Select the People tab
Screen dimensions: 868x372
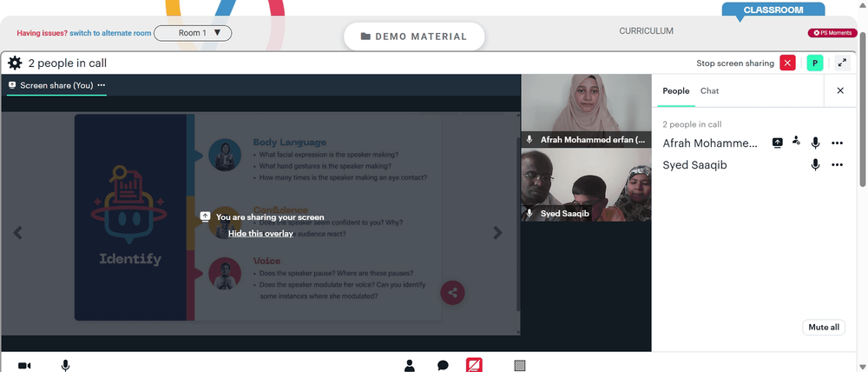pos(676,91)
